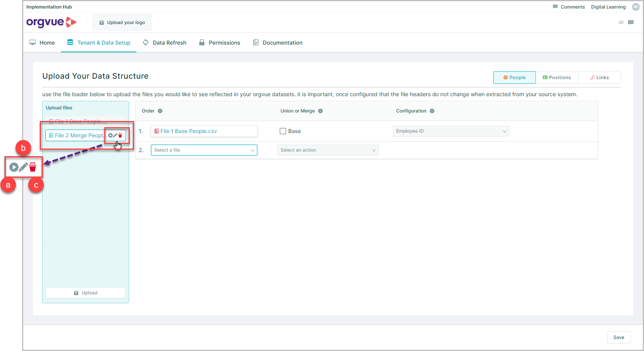Select the Links data structure tab
Image resolution: width=644 pixels, height=351 pixels.
[599, 78]
